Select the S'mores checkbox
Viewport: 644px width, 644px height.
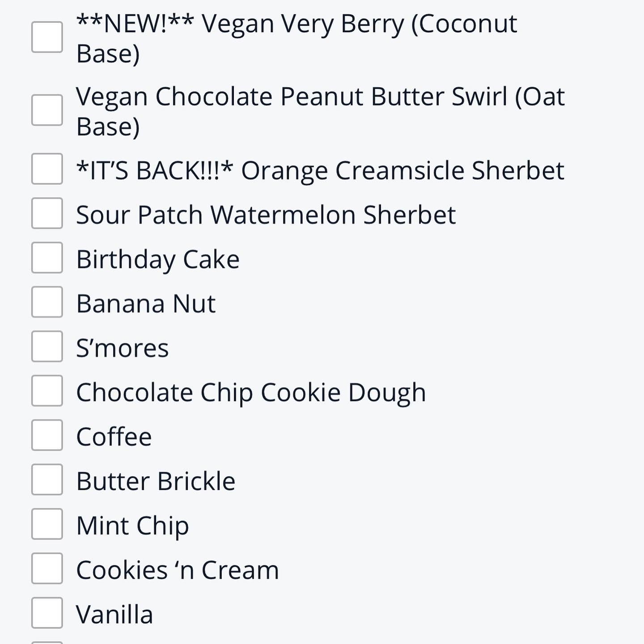coord(47,346)
